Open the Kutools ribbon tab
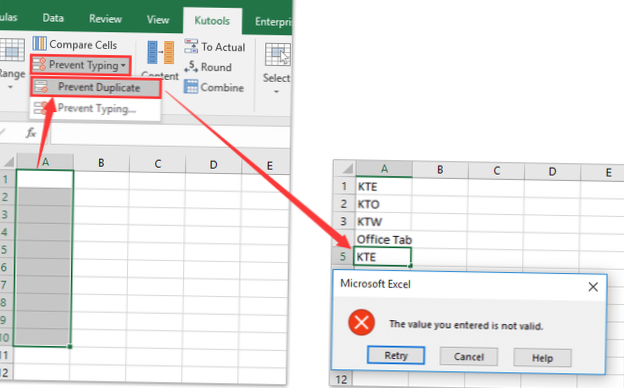Image resolution: width=624 pixels, height=388 pixels. [x=212, y=21]
